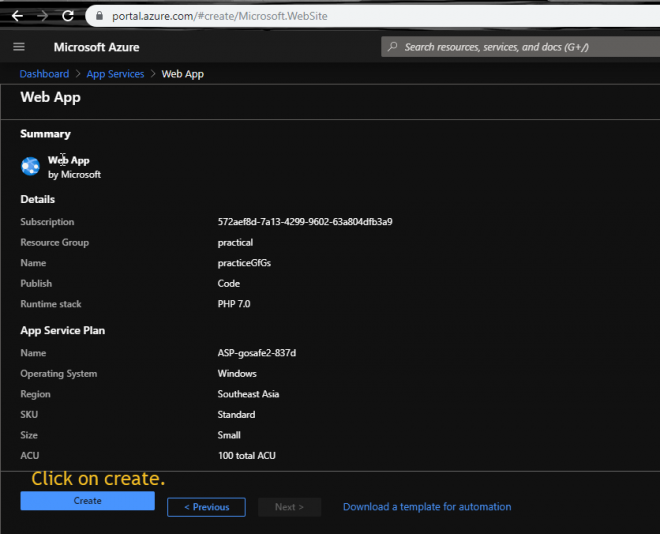The image size is (660, 534).
Task: Go to the Microsoft Azure home title
Action: point(96,47)
